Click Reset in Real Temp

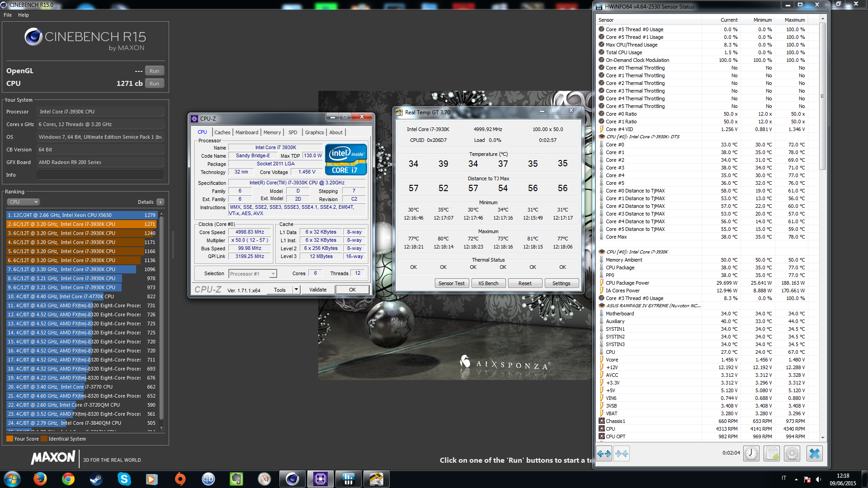(525, 283)
